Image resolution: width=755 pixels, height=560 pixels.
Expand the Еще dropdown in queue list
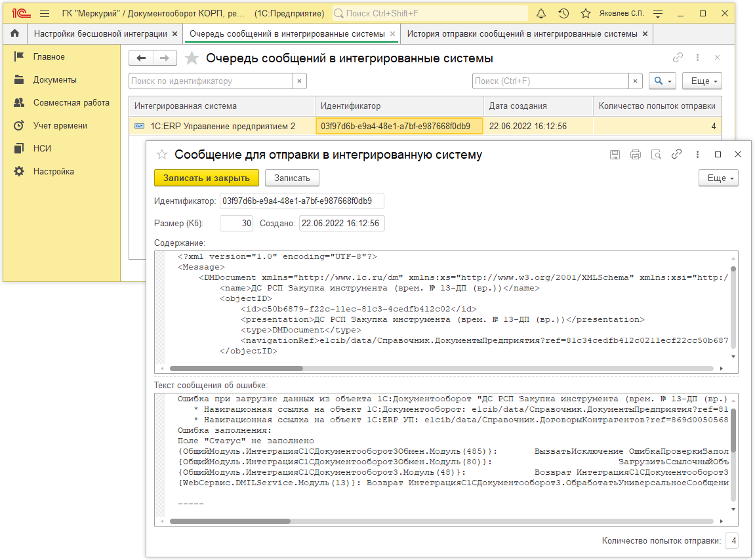point(702,81)
